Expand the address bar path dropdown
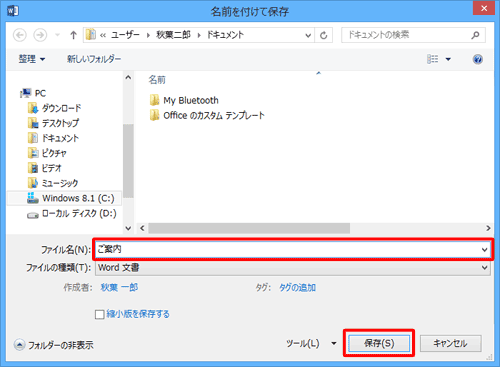 (x=308, y=35)
